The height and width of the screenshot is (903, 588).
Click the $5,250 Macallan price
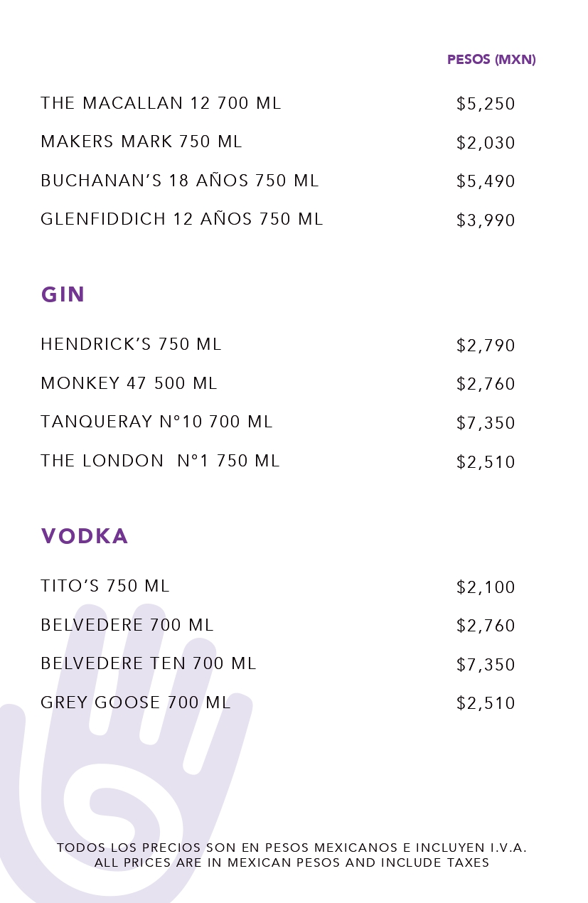tap(486, 105)
